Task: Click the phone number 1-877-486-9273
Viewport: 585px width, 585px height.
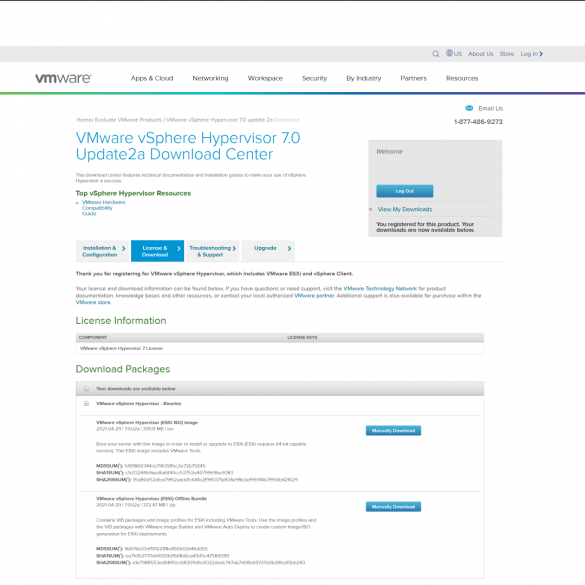Action: pyautogui.click(x=478, y=122)
